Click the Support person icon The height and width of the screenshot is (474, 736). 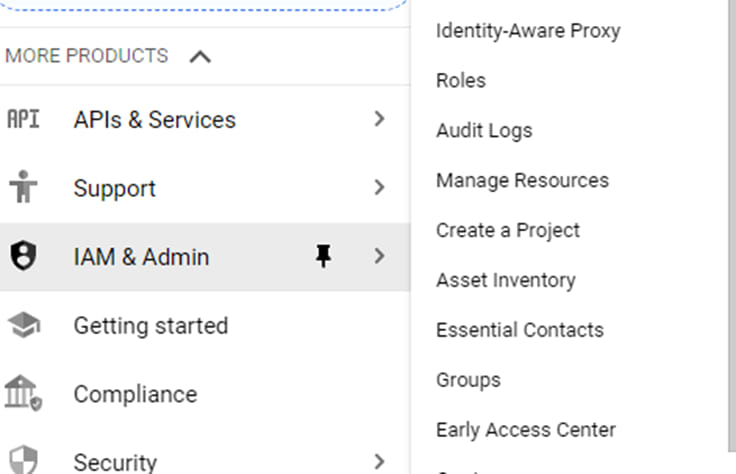click(x=23, y=187)
